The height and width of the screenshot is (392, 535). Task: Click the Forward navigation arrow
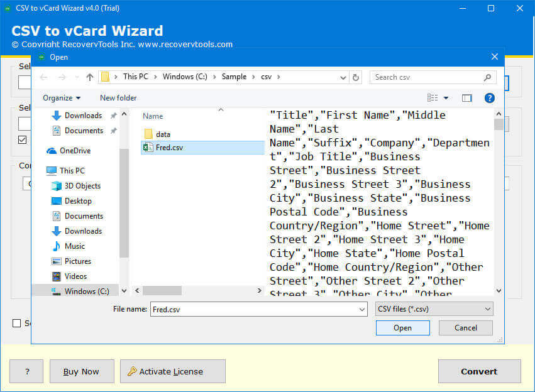(x=62, y=77)
